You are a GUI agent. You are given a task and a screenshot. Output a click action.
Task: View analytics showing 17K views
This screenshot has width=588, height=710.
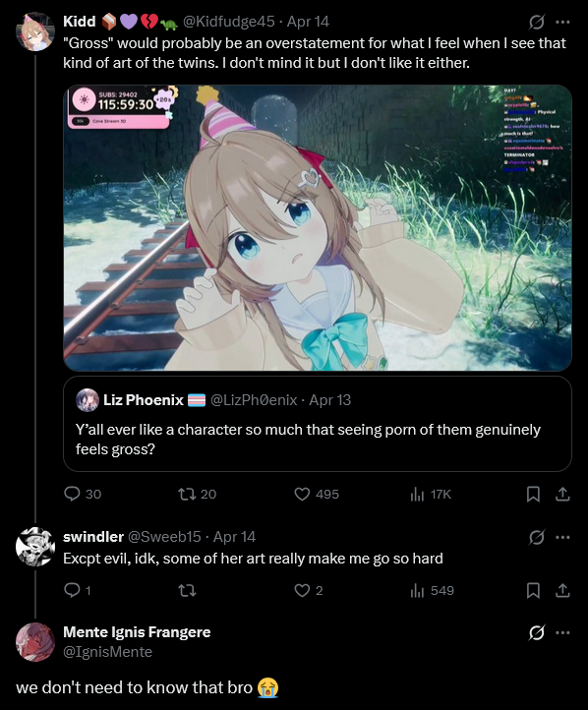coord(431,494)
